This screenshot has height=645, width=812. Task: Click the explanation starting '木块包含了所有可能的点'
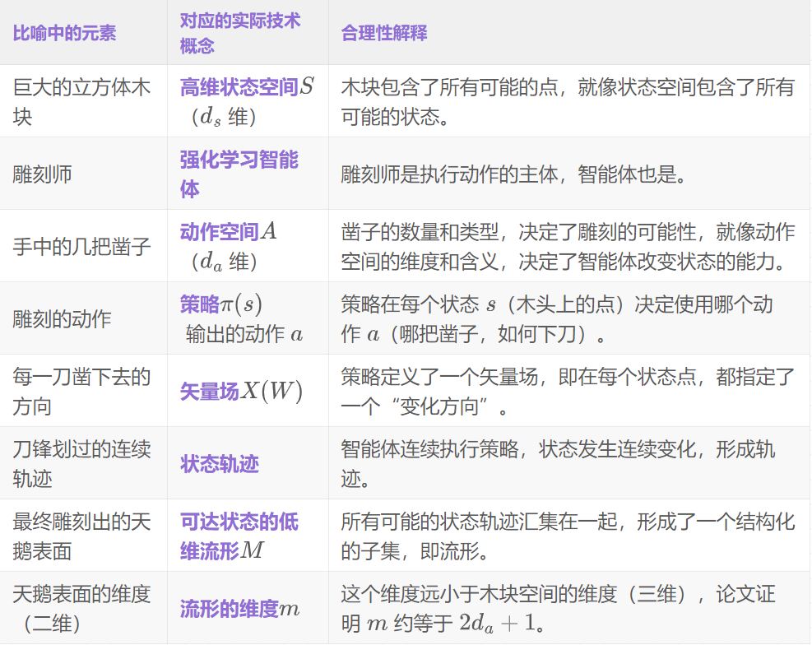coord(569,101)
